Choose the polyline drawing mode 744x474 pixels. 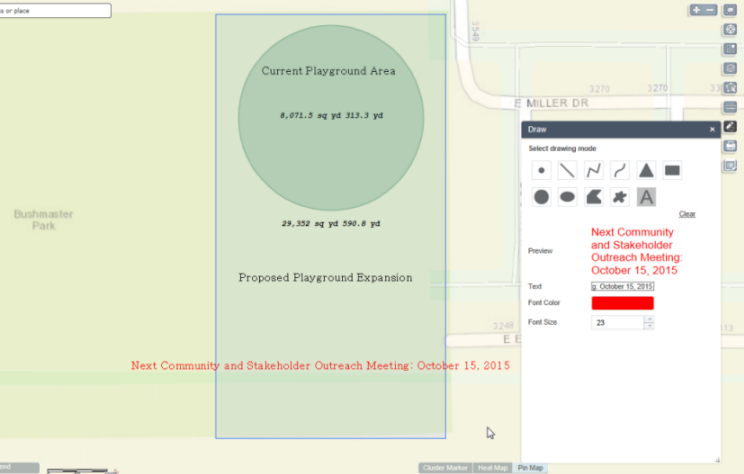(x=593, y=171)
